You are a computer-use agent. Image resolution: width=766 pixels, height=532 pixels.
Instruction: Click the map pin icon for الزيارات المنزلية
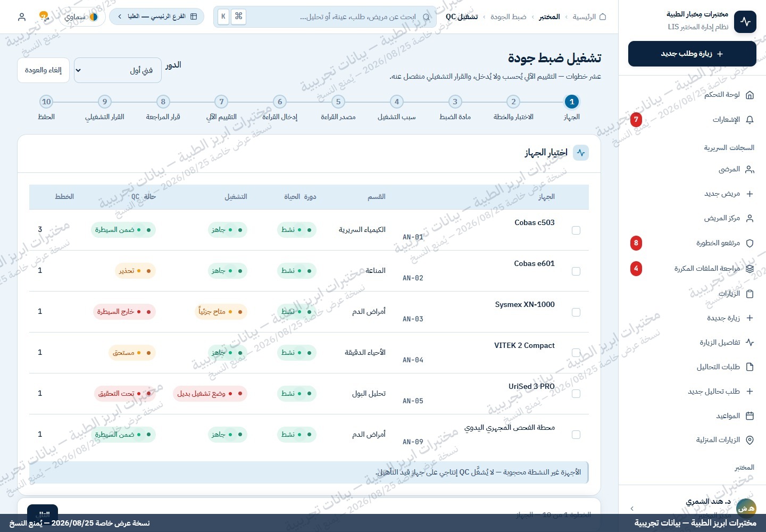(750, 440)
